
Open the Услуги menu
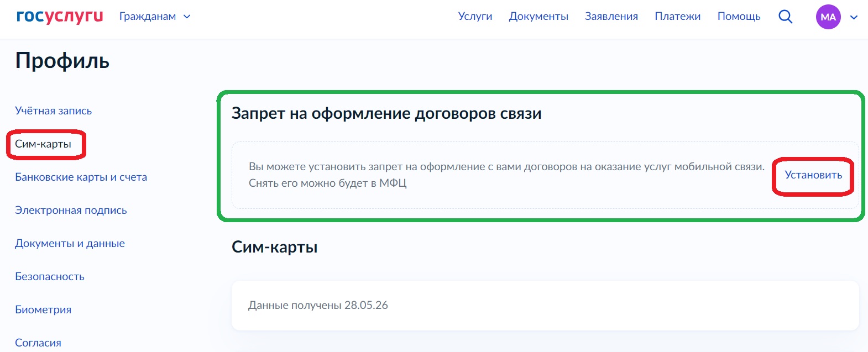click(475, 17)
